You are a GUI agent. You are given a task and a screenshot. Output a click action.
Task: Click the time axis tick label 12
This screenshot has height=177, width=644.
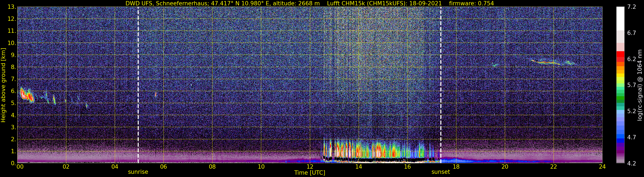(310, 167)
